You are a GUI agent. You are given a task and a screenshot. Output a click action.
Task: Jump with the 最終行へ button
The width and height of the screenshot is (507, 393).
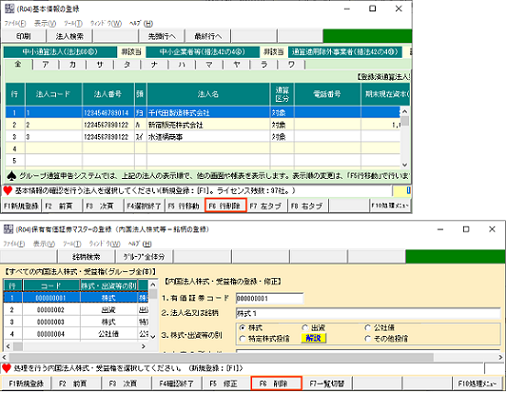click(208, 36)
